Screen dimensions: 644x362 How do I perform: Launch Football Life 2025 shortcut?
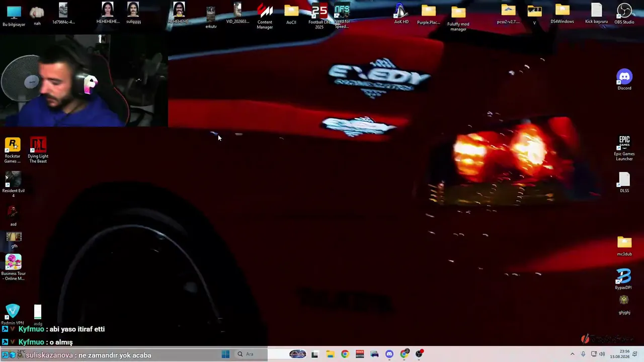[x=319, y=17]
